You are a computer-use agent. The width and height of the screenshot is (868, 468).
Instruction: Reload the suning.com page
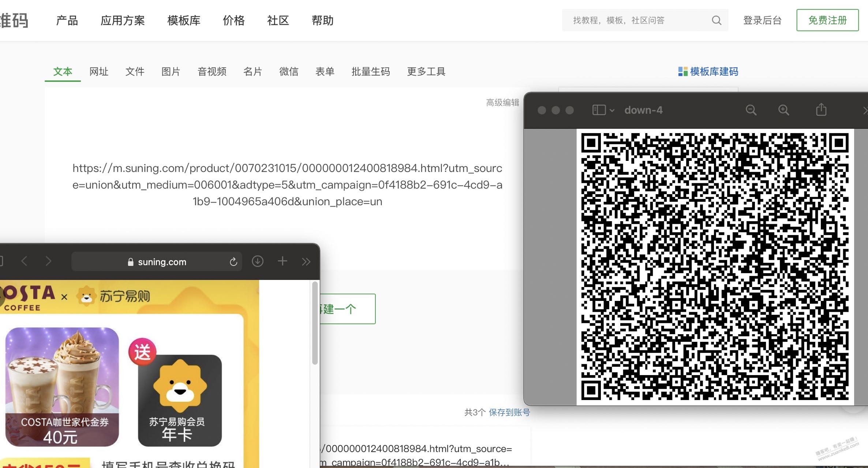coord(233,262)
